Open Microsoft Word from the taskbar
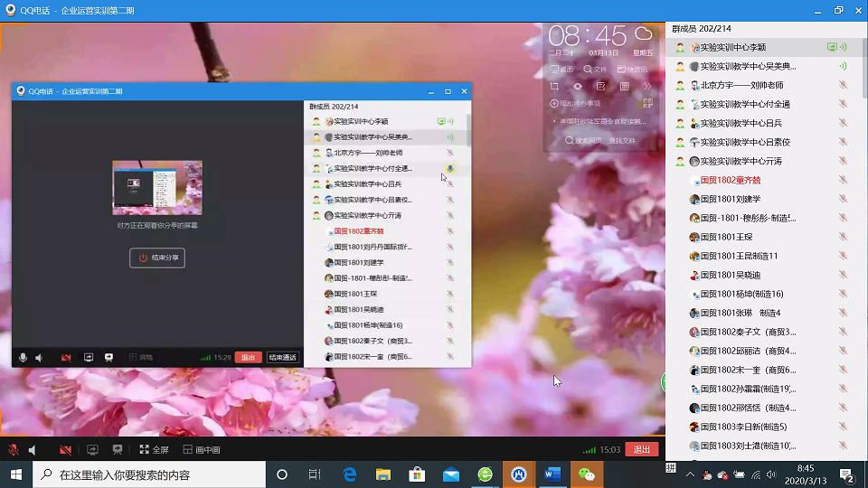Viewport: 868px width, 488px height. tap(553, 474)
